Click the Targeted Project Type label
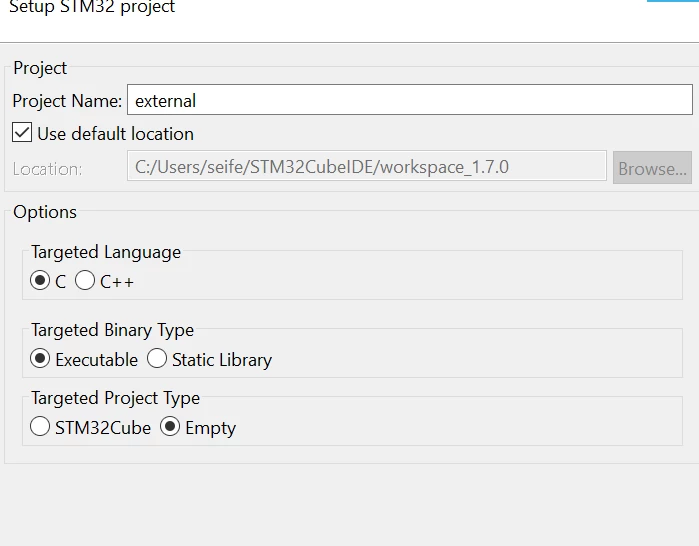 coord(115,398)
